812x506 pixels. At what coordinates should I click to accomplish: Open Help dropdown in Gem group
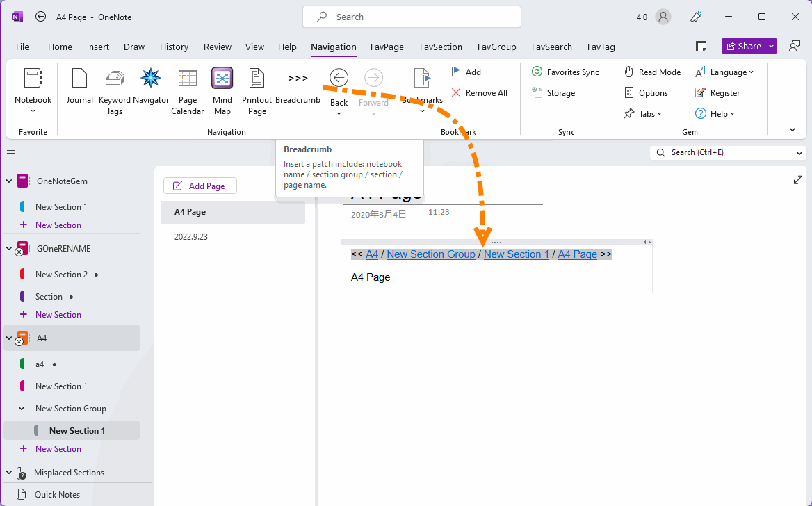coord(715,113)
